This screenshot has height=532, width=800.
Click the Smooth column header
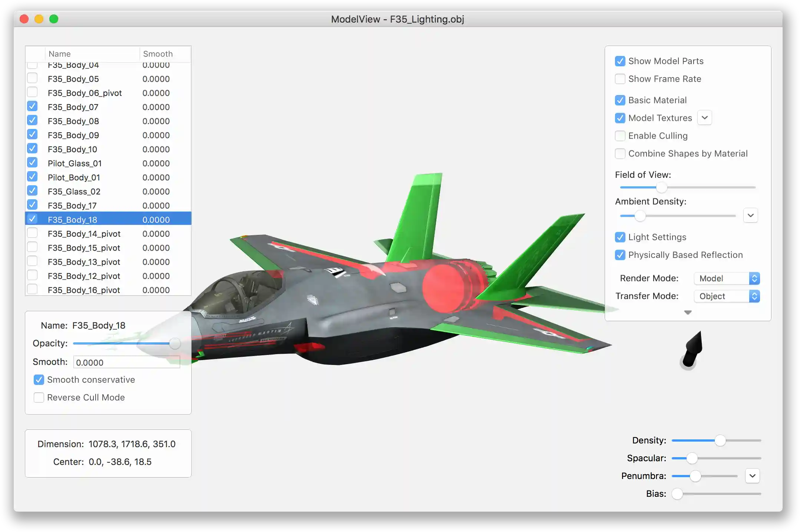tap(158, 54)
